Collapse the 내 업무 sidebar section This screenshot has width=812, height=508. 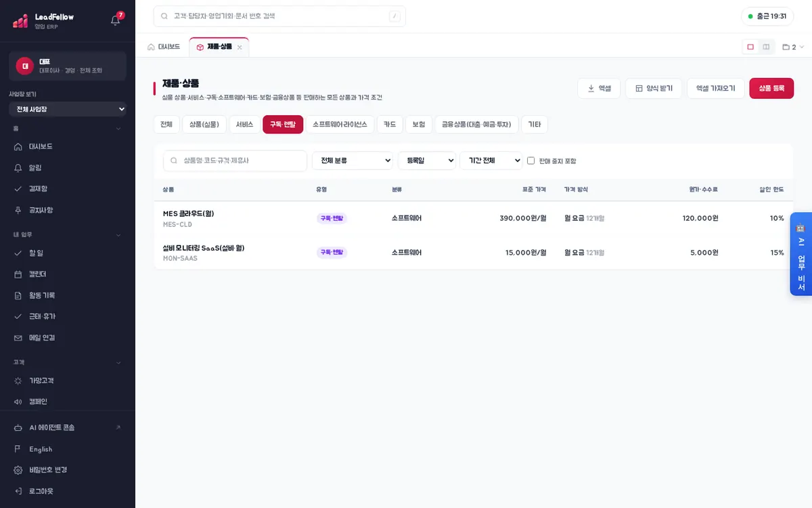coord(118,235)
